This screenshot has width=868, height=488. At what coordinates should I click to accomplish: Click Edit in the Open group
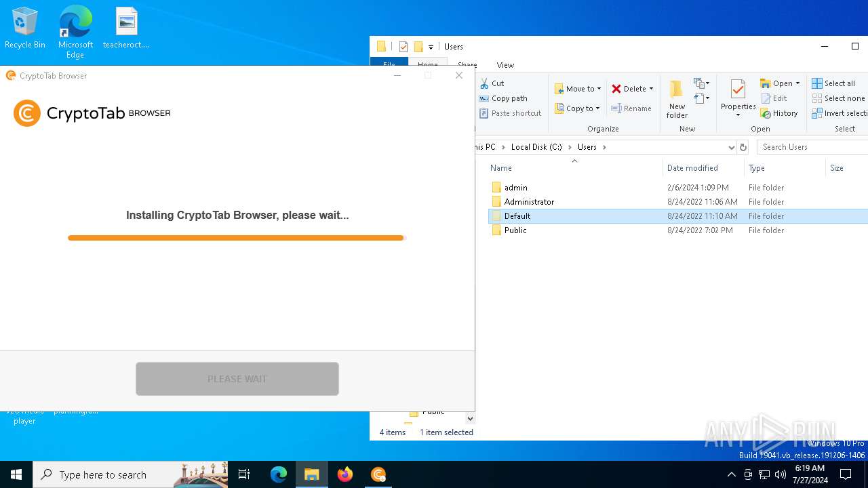[x=774, y=98]
